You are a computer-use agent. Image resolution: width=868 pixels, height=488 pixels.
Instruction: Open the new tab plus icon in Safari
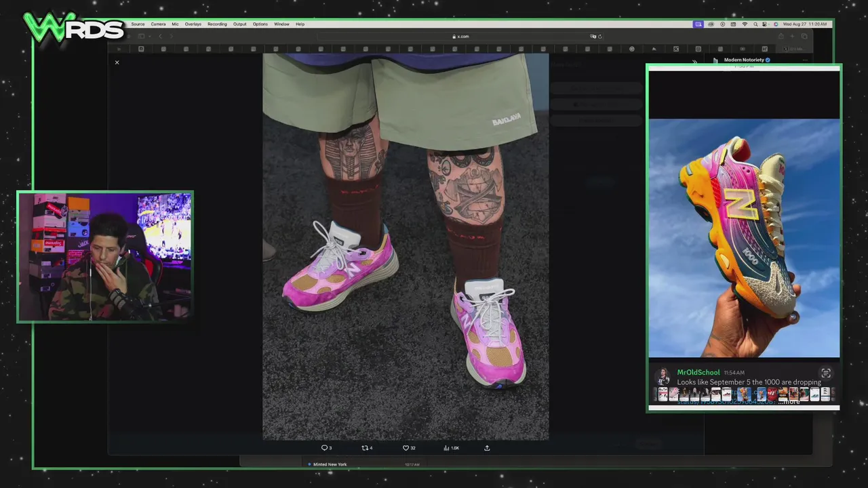coord(792,36)
